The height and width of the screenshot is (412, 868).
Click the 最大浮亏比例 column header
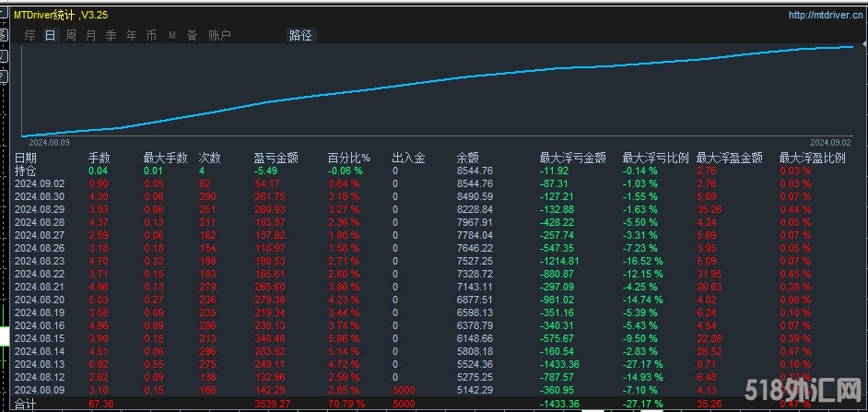[x=656, y=159]
